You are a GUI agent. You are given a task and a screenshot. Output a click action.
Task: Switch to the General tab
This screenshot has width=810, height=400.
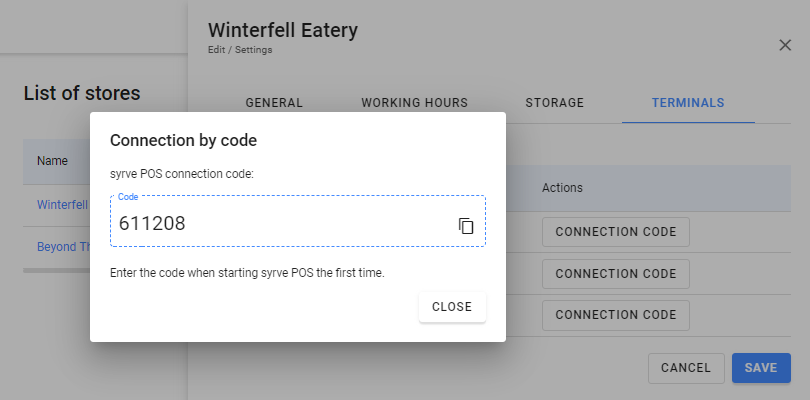[x=274, y=103]
